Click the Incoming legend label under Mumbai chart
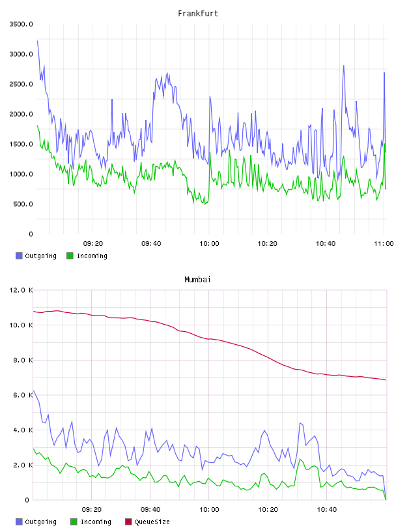Image resolution: width=396 pixels, height=532 pixels. point(96,522)
